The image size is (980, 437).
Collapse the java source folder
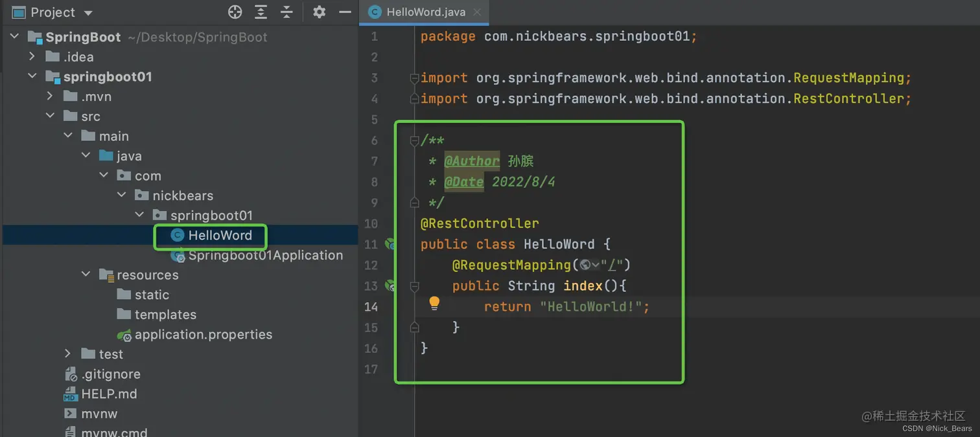(x=86, y=156)
